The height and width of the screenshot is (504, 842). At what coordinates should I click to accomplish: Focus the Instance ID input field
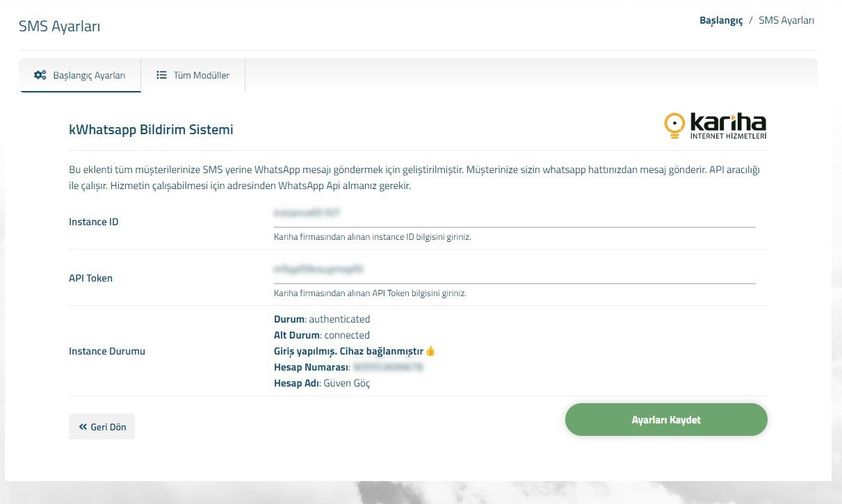tap(515, 213)
